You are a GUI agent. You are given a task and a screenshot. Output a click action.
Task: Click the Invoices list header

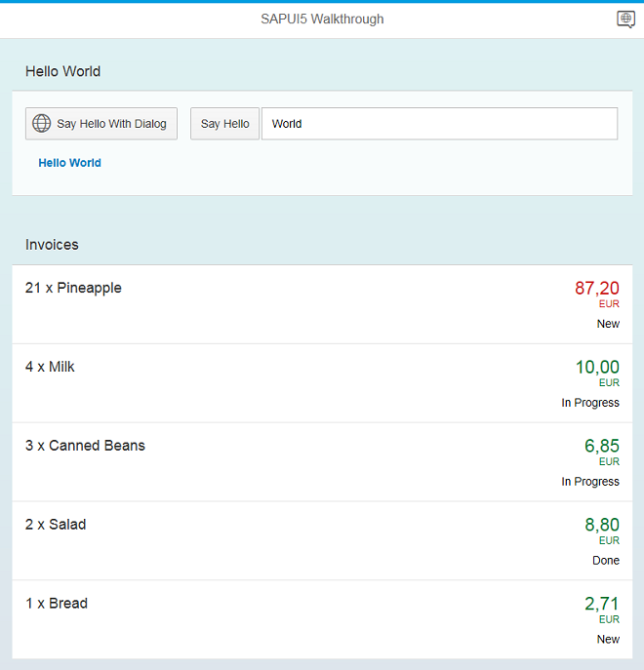pyautogui.click(x=52, y=245)
